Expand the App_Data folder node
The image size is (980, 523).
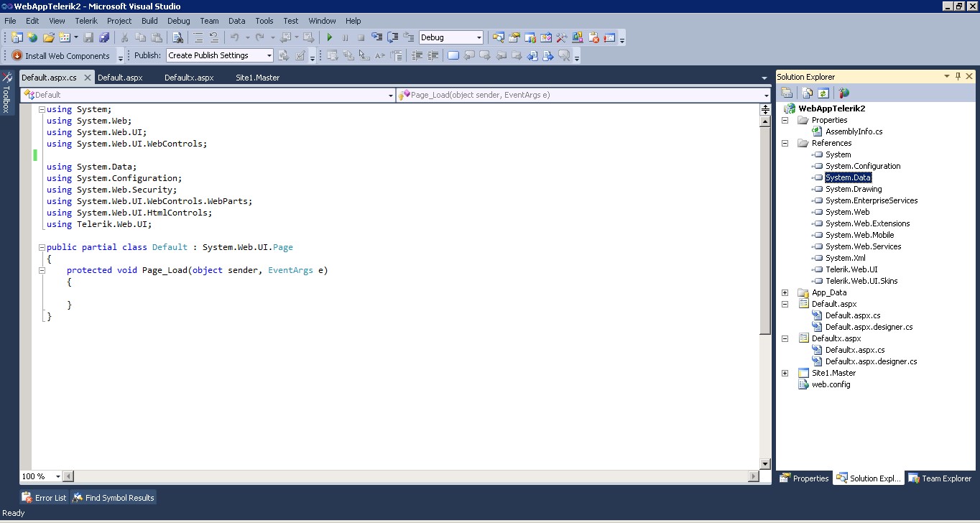785,292
